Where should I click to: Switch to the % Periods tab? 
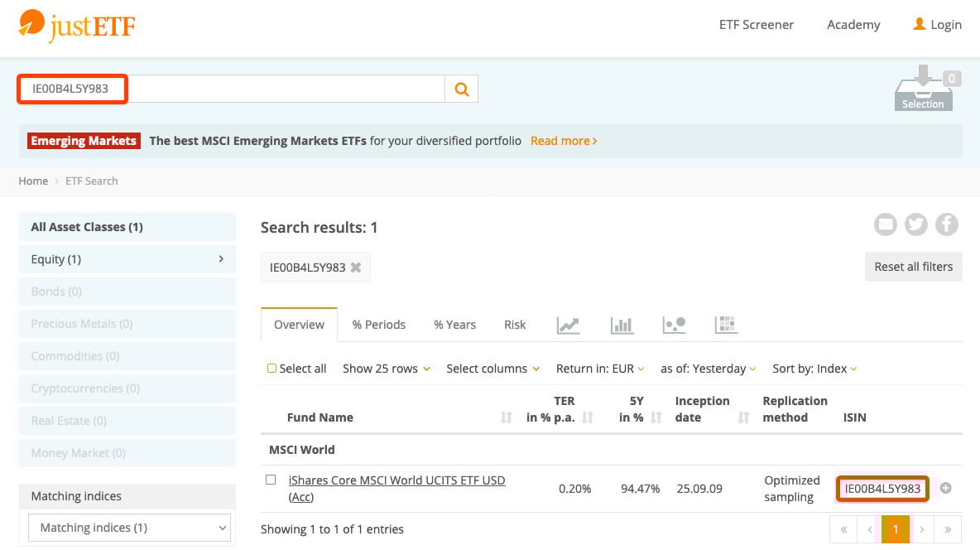[x=378, y=325]
